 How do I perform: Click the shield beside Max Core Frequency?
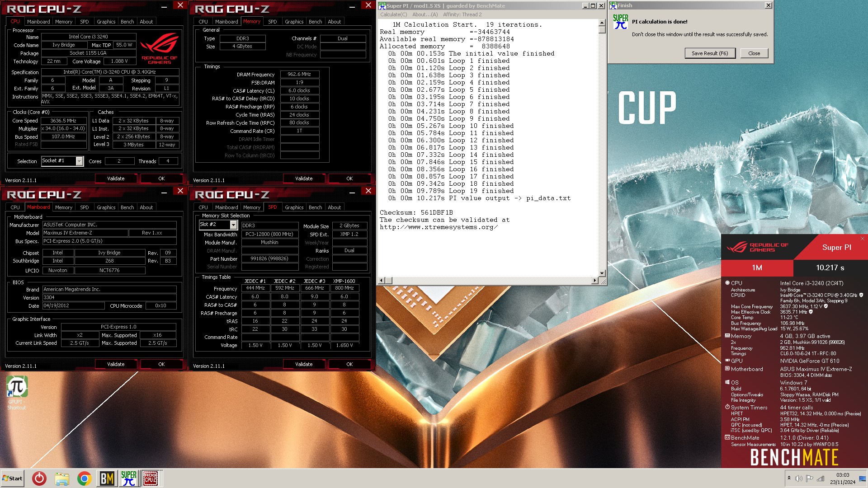[x=826, y=306]
